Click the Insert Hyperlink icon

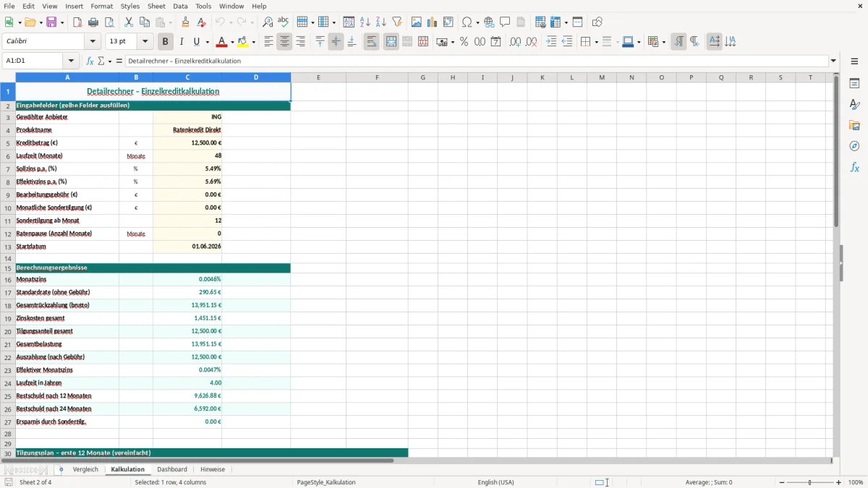point(489,22)
